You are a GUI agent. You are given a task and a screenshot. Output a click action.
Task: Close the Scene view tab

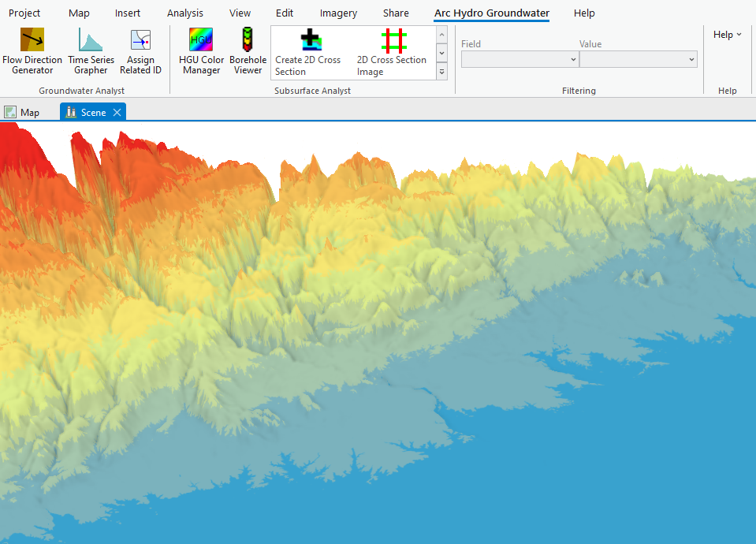[117, 113]
